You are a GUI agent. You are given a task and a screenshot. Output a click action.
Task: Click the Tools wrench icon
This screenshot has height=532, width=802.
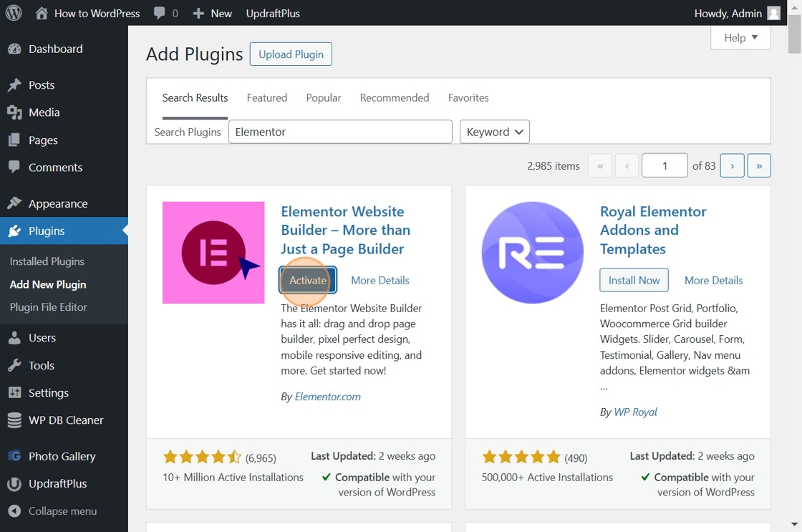(x=14, y=365)
